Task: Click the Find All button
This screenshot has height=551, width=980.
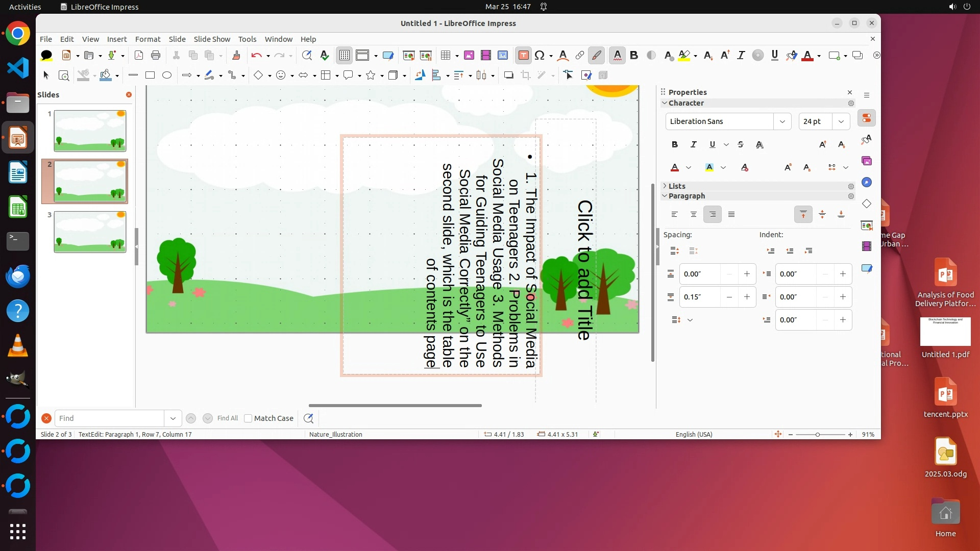Action: coord(228,418)
